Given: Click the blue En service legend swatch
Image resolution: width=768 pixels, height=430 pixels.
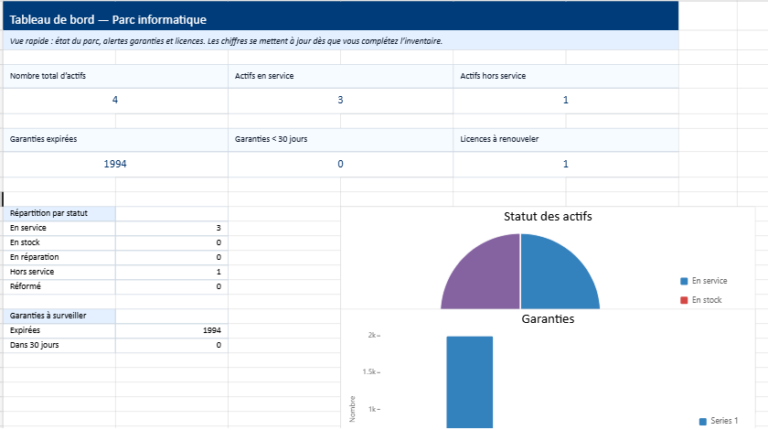Looking at the screenshot, I should 684,281.
